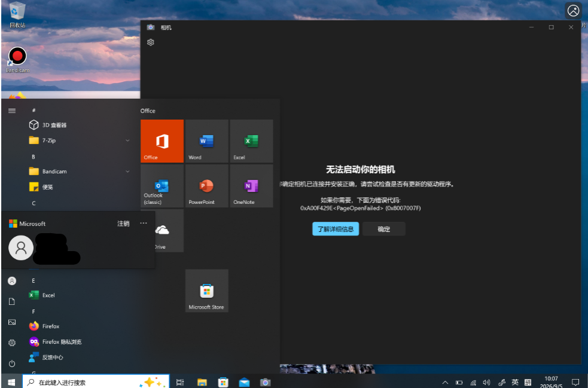
Task: Toggle the Start menu hamburger button
Action: pos(12,111)
